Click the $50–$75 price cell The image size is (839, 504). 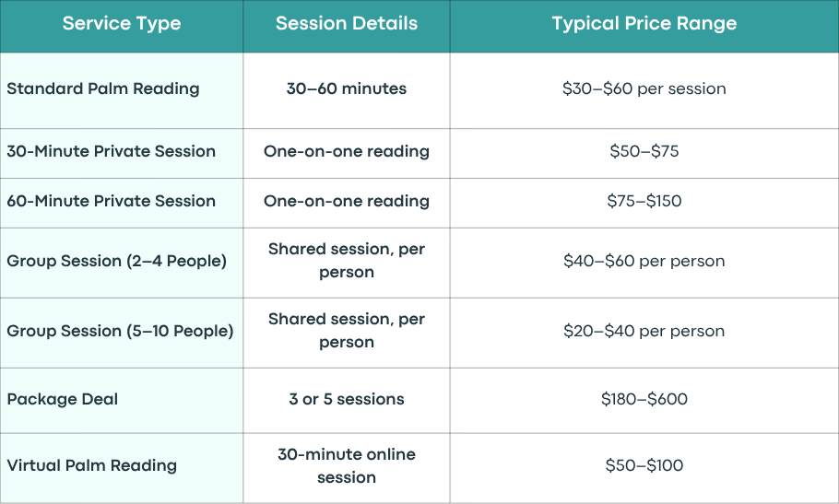tap(644, 153)
